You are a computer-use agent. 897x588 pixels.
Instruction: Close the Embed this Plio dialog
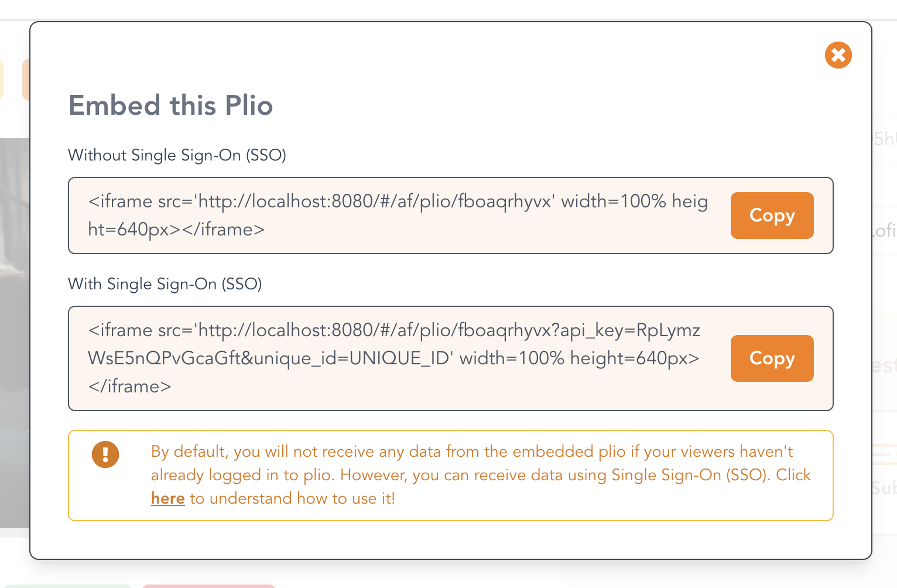pos(838,55)
